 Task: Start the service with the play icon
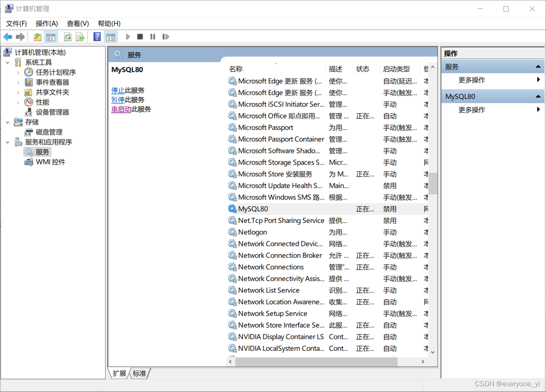click(128, 37)
